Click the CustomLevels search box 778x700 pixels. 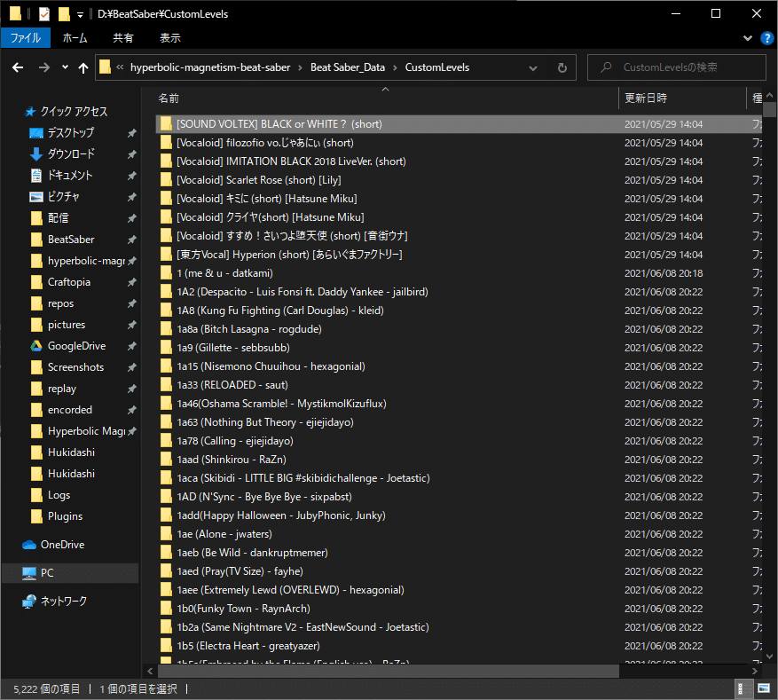click(x=676, y=67)
